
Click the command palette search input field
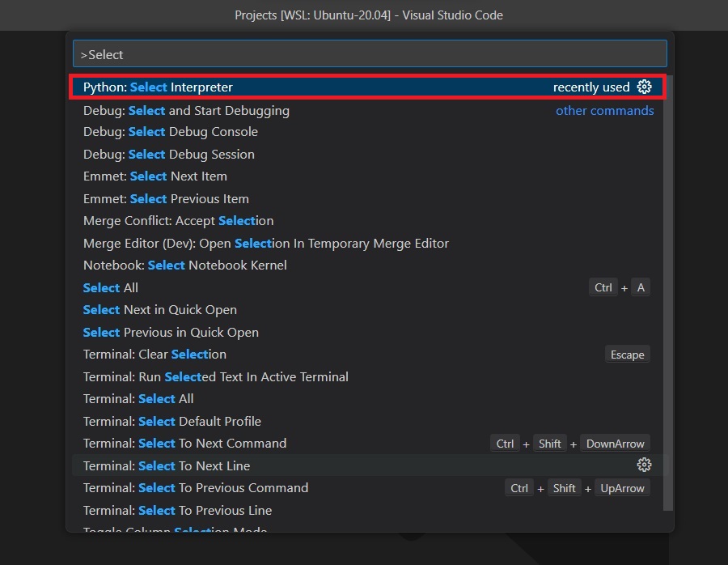point(370,54)
